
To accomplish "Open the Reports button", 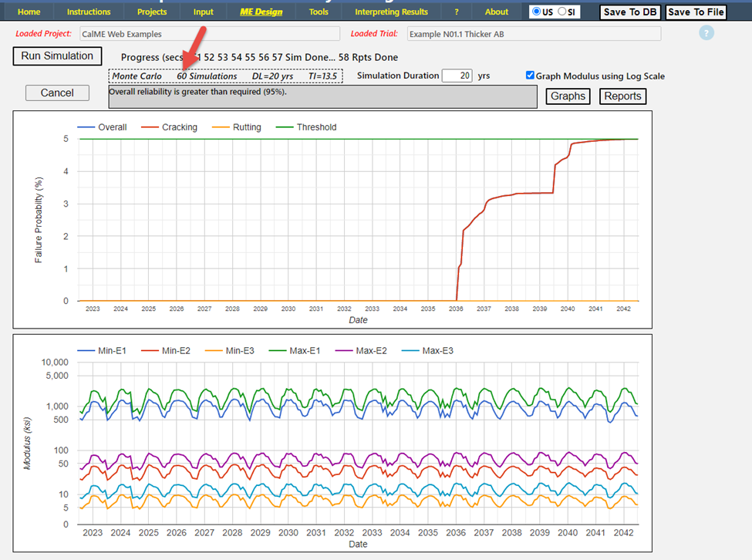I will click(622, 96).
